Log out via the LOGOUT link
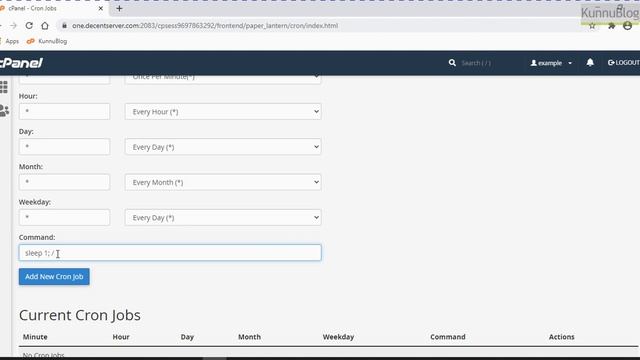 coord(624,62)
